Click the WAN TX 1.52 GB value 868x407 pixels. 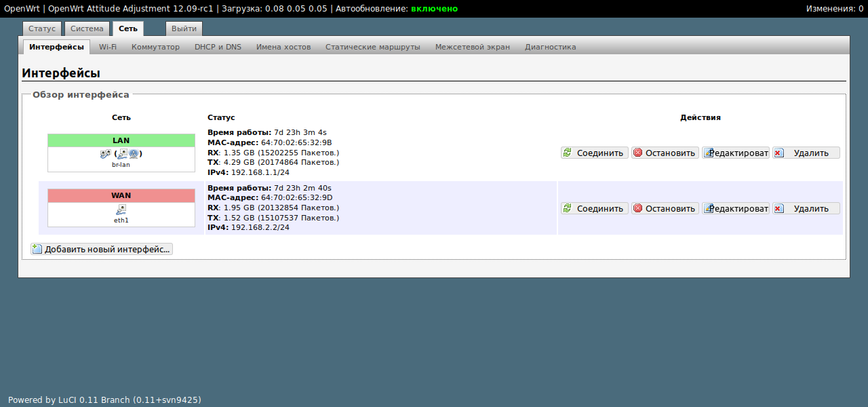pyautogui.click(x=281, y=218)
